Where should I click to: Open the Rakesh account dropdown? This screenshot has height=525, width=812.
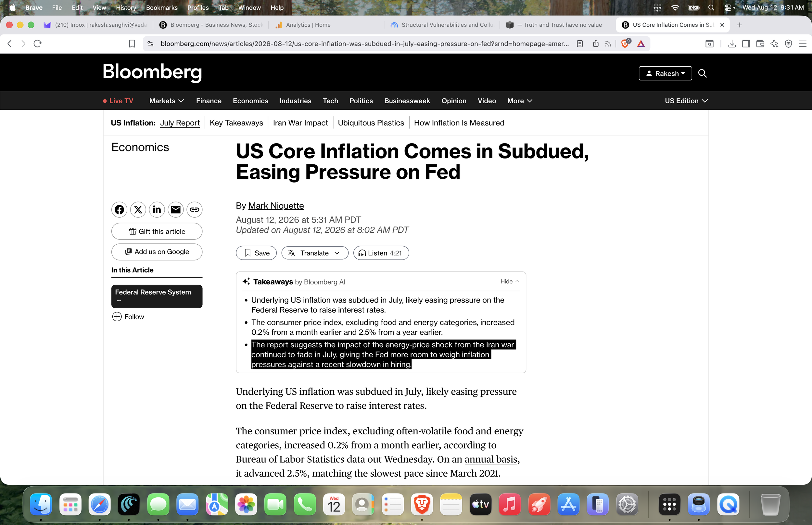click(x=665, y=73)
